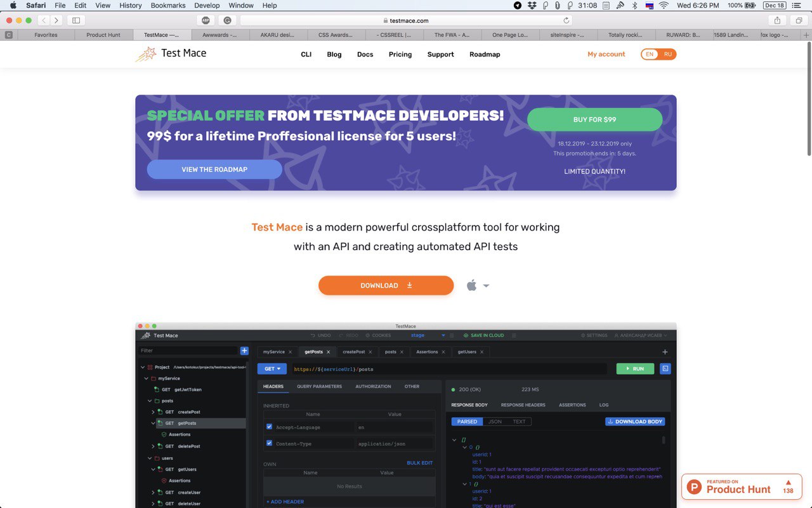Open the Pricing page link
This screenshot has height=508, width=812.
click(400, 55)
